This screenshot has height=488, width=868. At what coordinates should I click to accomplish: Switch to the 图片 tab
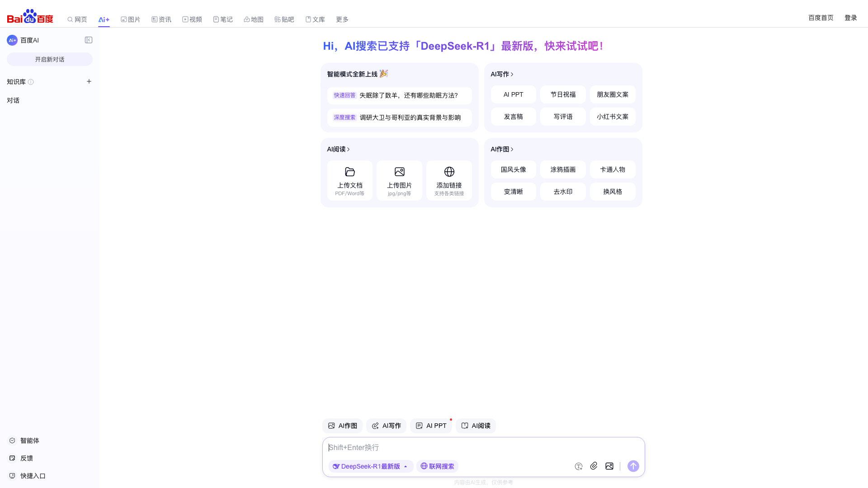[x=131, y=19]
